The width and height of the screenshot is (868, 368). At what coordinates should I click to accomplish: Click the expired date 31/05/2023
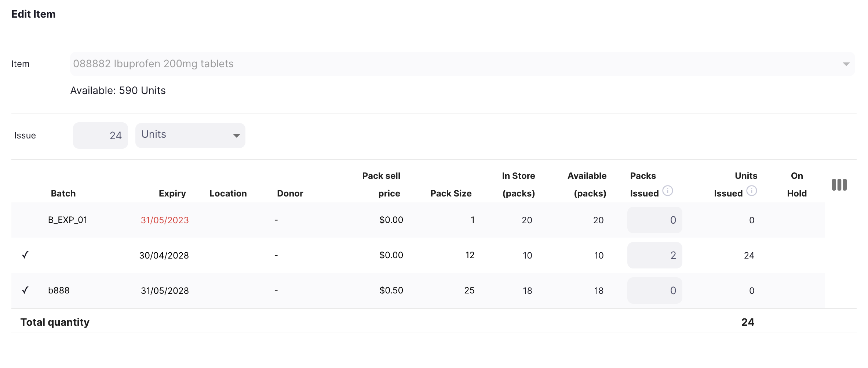pos(165,220)
